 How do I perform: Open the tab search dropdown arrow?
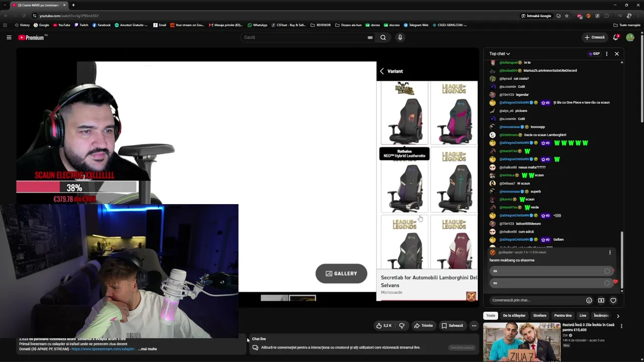(5, 5)
